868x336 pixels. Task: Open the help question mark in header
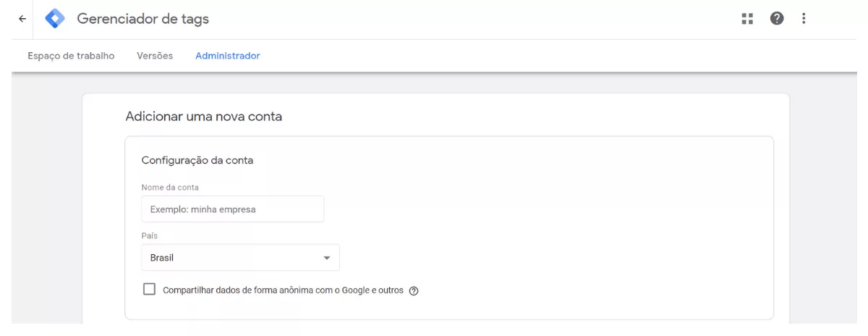(777, 19)
